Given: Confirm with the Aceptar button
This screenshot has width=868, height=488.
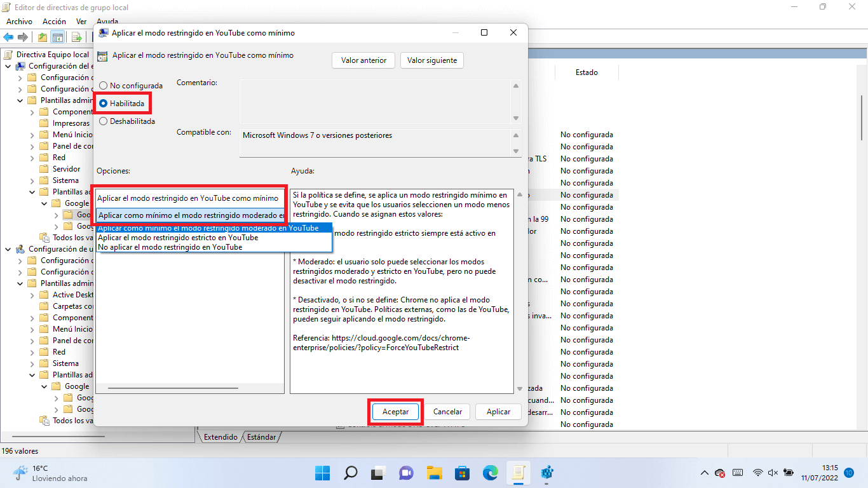Looking at the screenshot, I should coord(395,412).
